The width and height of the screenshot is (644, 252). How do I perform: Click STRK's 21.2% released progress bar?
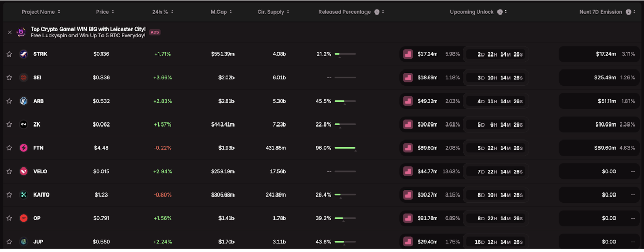tap(345, 54)
